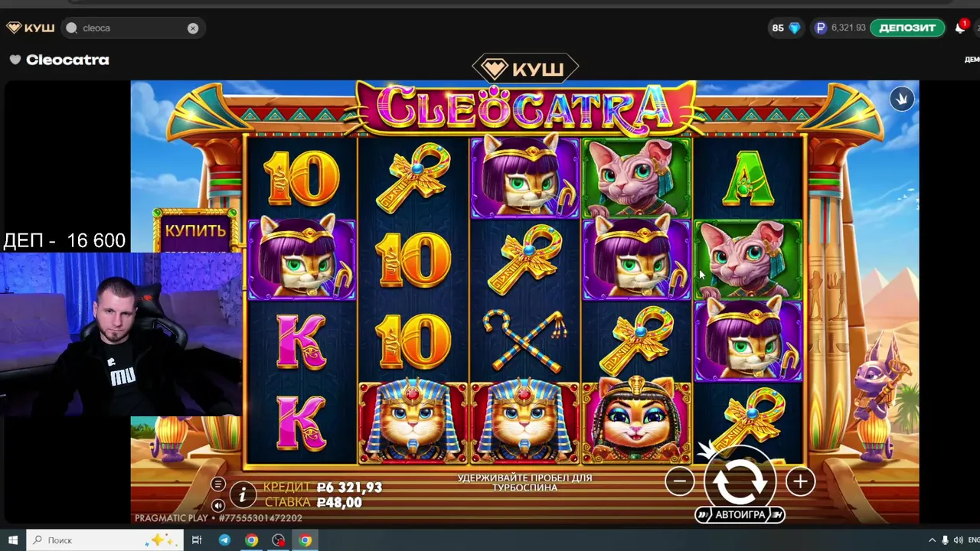Open Telegram from the taskbar
This screenshot has width=980, height=551.
(x=224, y=540)
